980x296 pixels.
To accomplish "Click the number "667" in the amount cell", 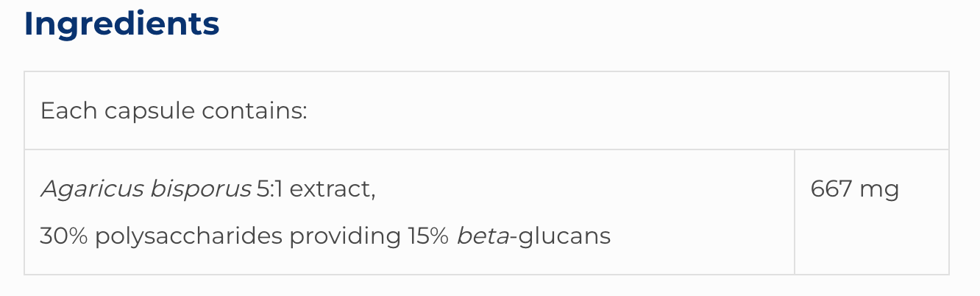I will pyautogui.click(x=829, y=190).
